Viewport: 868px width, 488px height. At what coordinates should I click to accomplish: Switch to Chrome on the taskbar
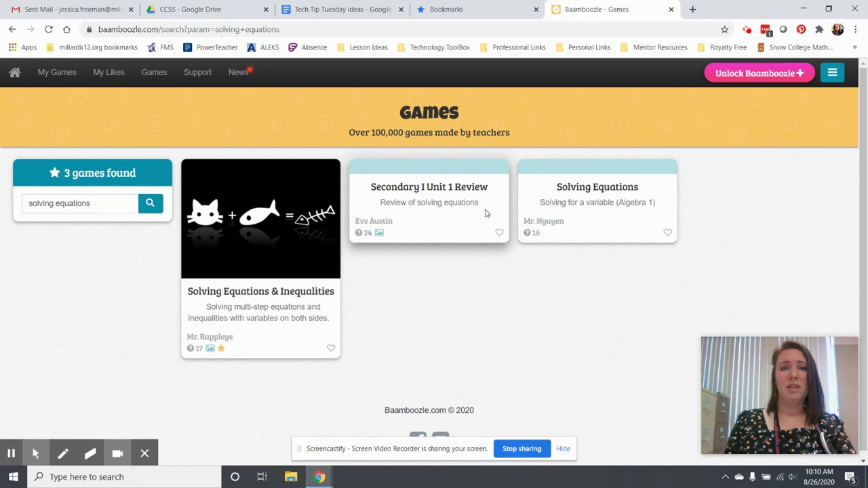coord(319,476)
